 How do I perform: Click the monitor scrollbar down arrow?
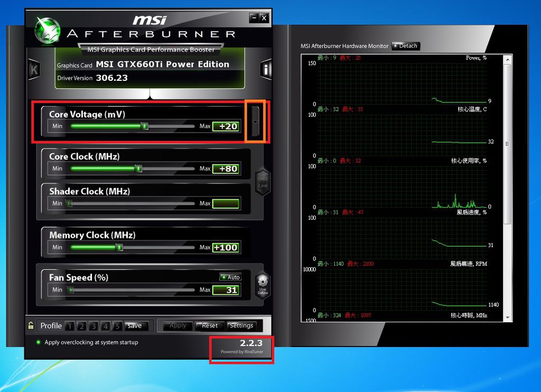tap(507, 318)
